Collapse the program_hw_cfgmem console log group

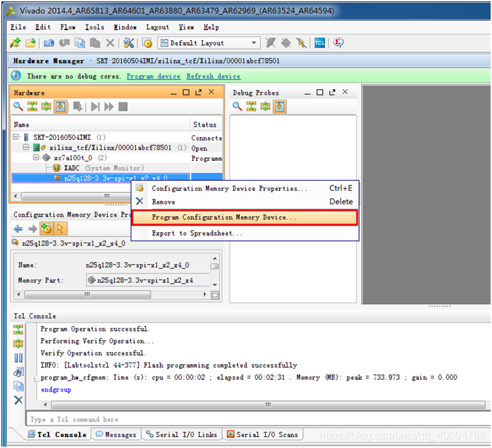point(36,378)
